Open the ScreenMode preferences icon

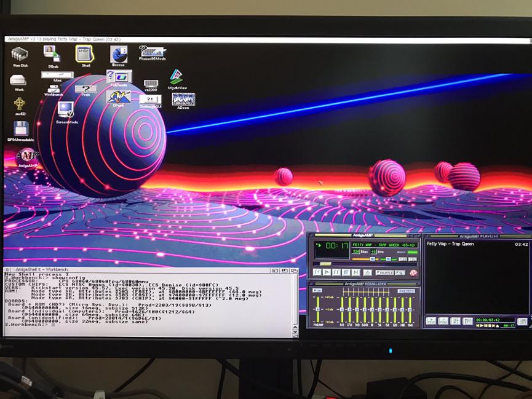tap(66, 110)
